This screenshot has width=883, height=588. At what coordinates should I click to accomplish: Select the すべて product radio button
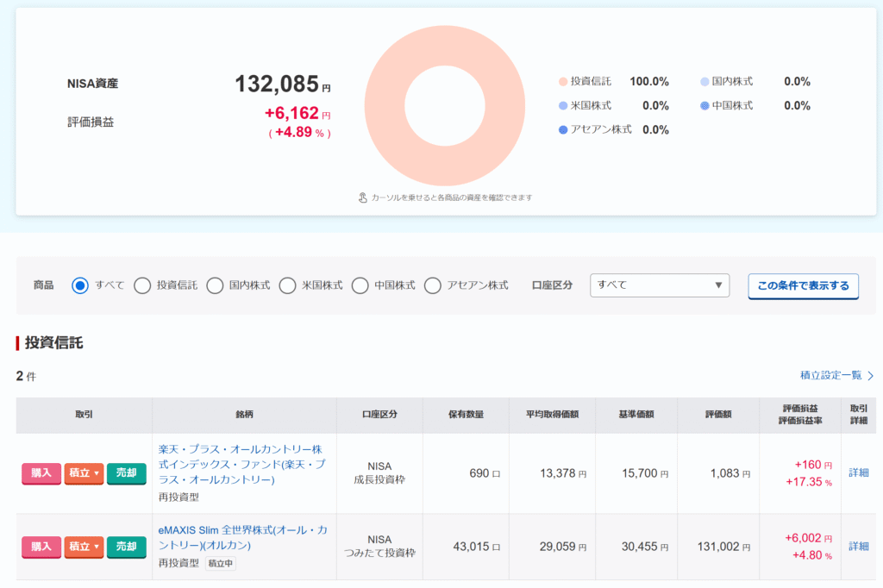pos(80,285)
